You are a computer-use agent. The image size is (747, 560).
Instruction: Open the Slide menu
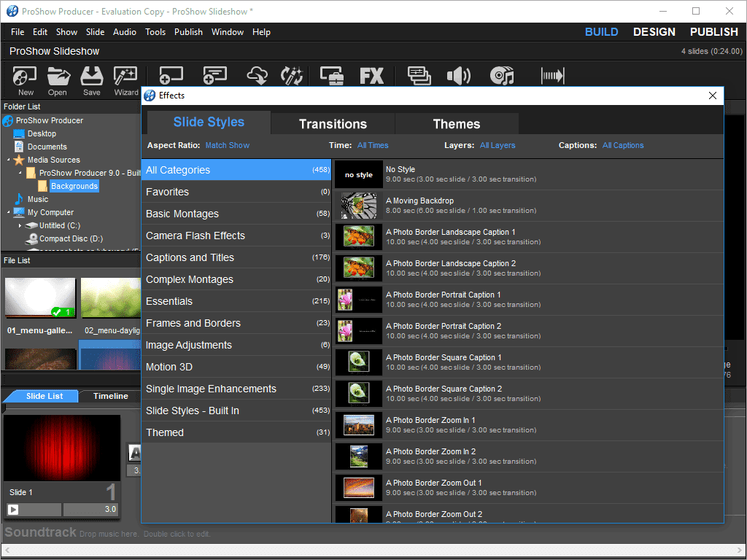96,32
